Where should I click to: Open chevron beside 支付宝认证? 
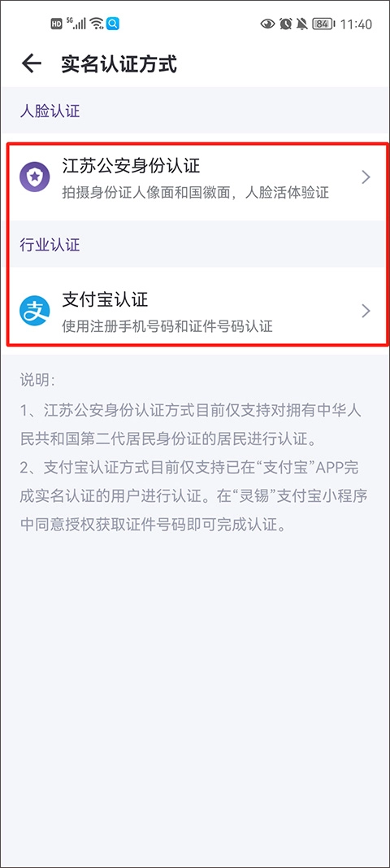tap(365, 311)
